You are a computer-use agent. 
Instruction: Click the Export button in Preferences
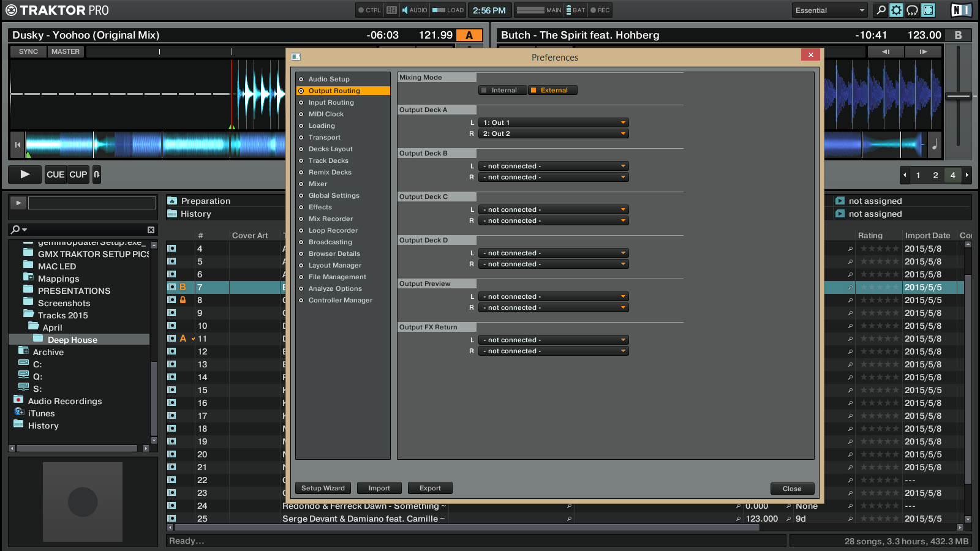pyautogui.click(x=430, y=488)
